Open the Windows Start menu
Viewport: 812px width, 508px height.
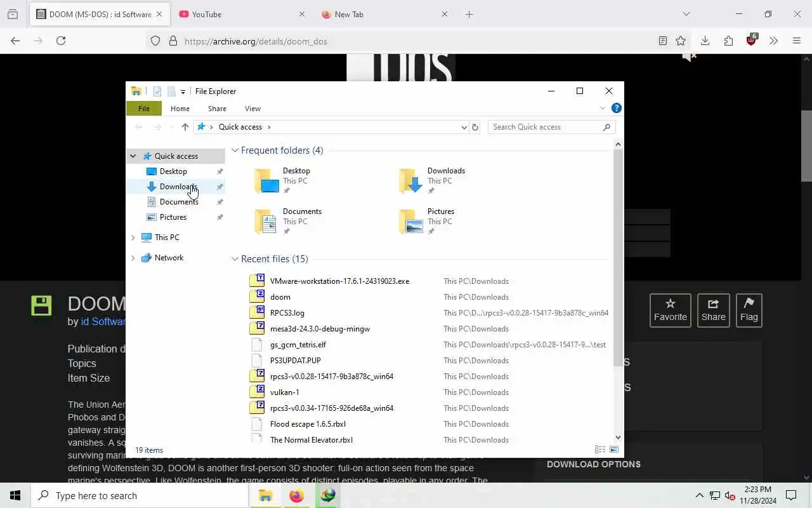click(x=15, y=495)
